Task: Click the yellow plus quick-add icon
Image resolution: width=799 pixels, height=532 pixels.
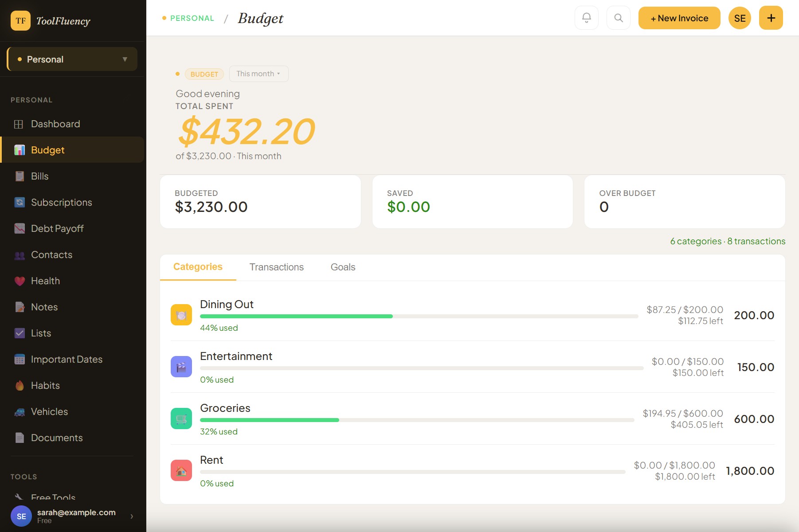Action: pos(771,18)
